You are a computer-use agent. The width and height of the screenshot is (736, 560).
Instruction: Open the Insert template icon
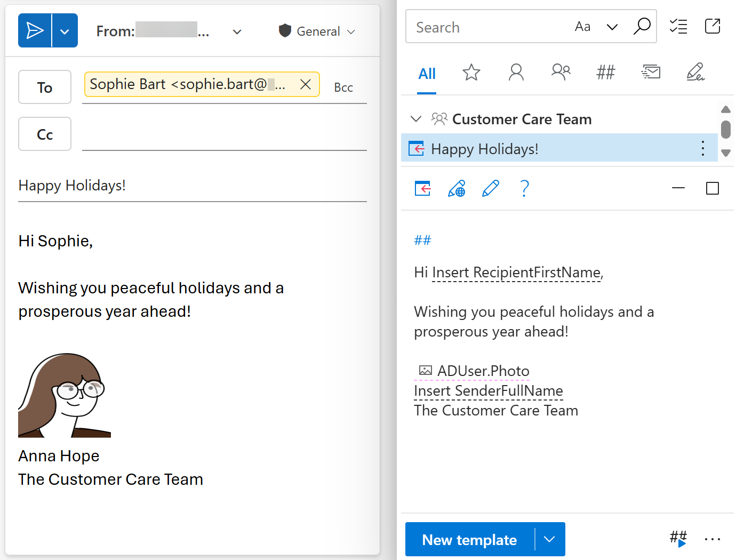tap(422, 188)
